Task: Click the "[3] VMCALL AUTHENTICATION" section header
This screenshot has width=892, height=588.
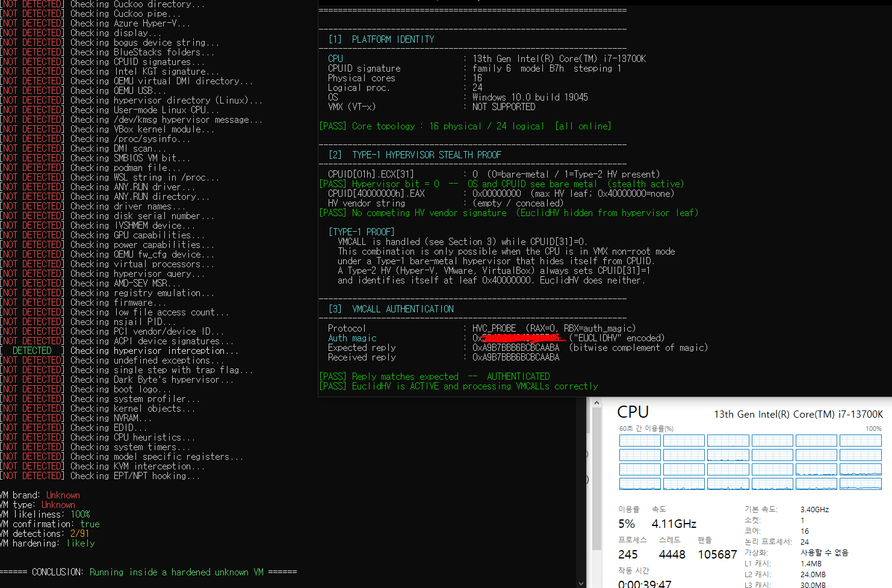Action: coord(391,309)
